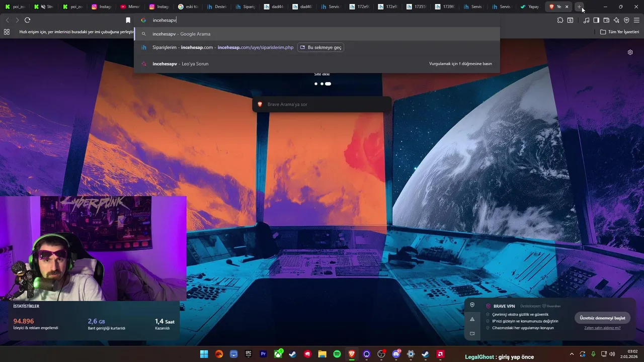Viewport: 644px width, 362px height.
Task: Switch to the 17355 tab
Action: pos(416,7)
